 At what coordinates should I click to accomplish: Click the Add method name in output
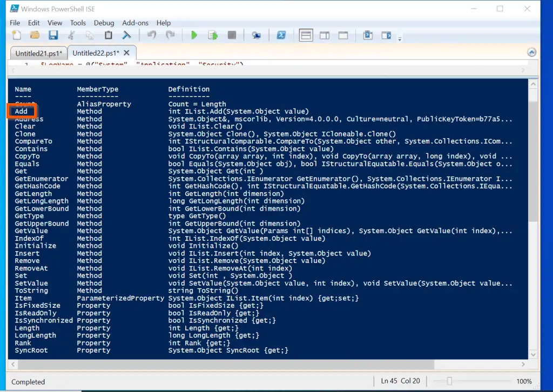tap(21, 111)
